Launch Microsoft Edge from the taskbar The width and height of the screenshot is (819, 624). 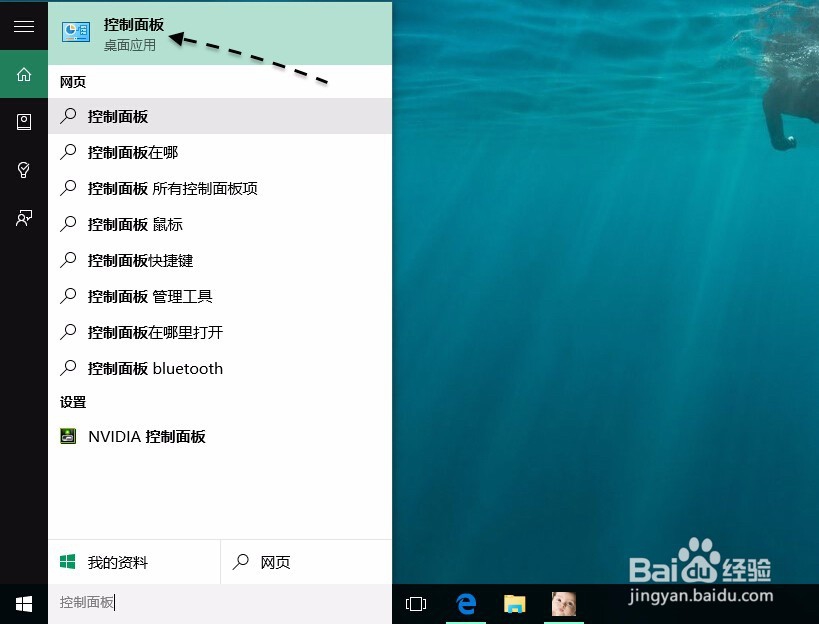[x=466, y=603]
